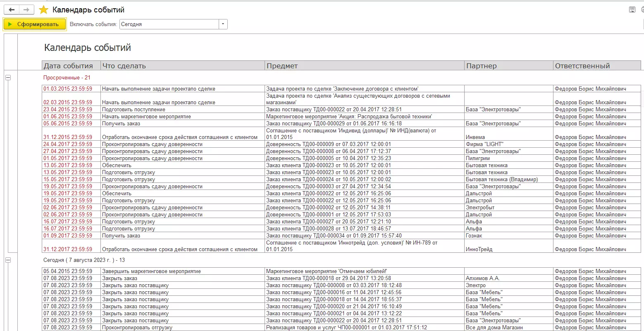Click the print icon at top right
This screenshot has width=644, height=331.
(642, 10)
